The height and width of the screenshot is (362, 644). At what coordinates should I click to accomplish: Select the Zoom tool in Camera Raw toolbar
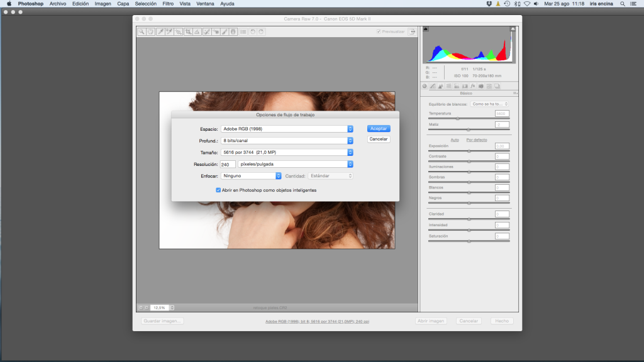point(142,31)
